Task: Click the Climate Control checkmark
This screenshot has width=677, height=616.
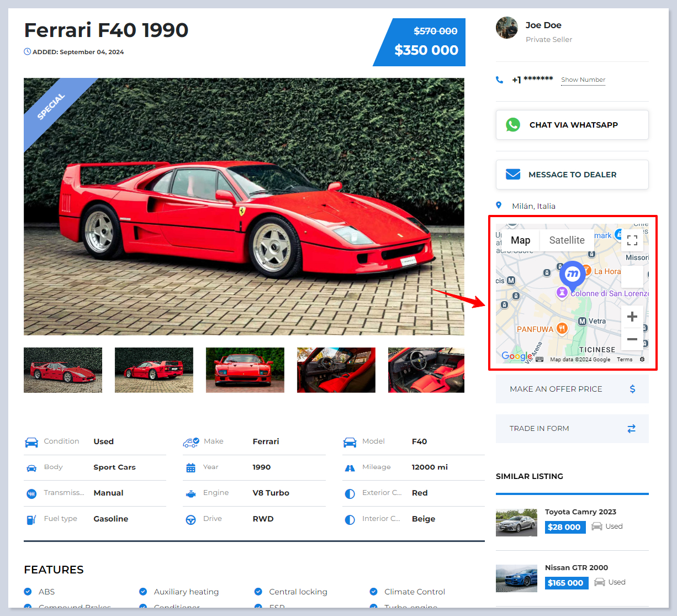Action: (373, 592)
